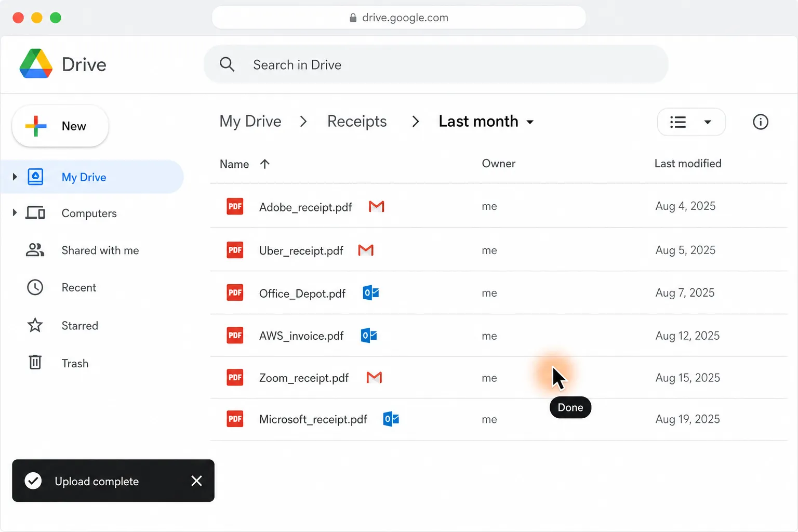Click the Upload complete checkmark icon
798x532 pixels.
(x=33, y=481)
